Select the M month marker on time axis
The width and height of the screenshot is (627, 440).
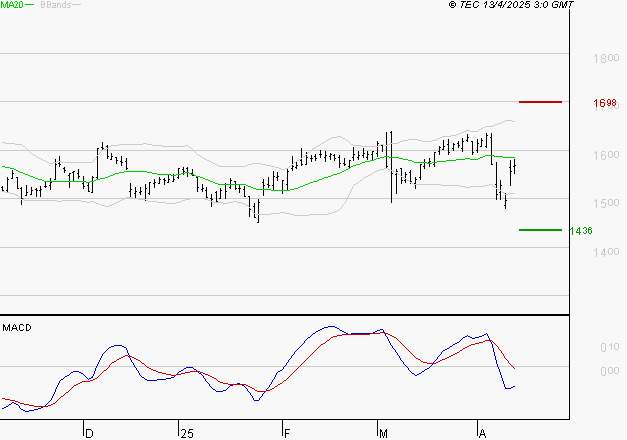tap(384, 433)
